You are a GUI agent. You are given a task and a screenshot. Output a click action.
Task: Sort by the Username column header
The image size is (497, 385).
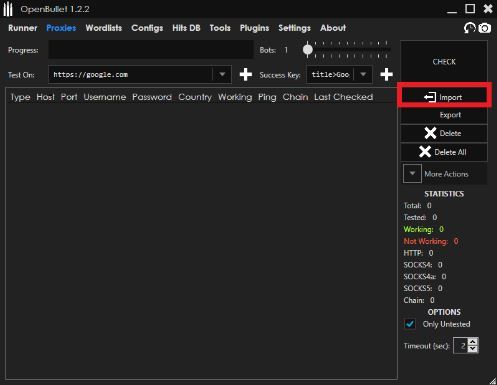(x=105, y=97)
